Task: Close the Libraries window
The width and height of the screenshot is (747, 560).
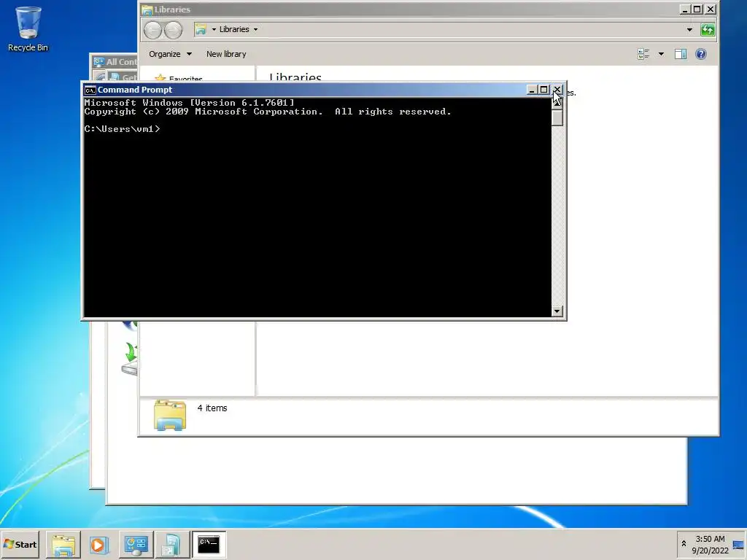Action: (x=711, y=9)
